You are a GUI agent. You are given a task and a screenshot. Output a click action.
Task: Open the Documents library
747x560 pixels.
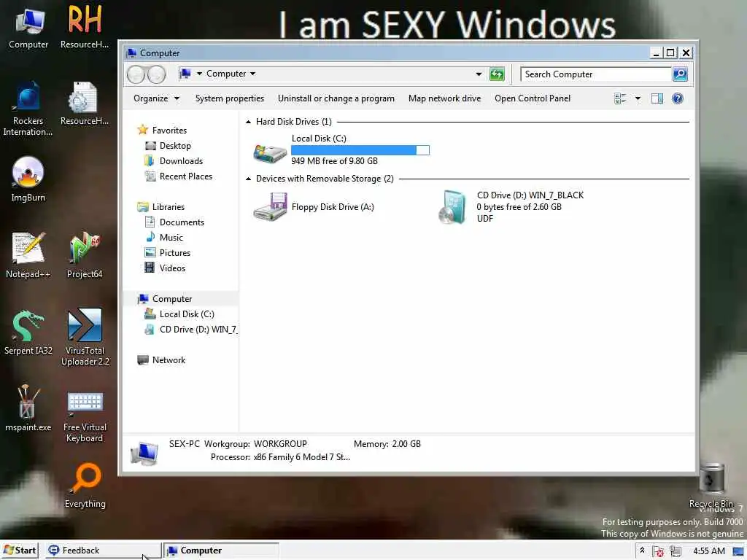174,222
